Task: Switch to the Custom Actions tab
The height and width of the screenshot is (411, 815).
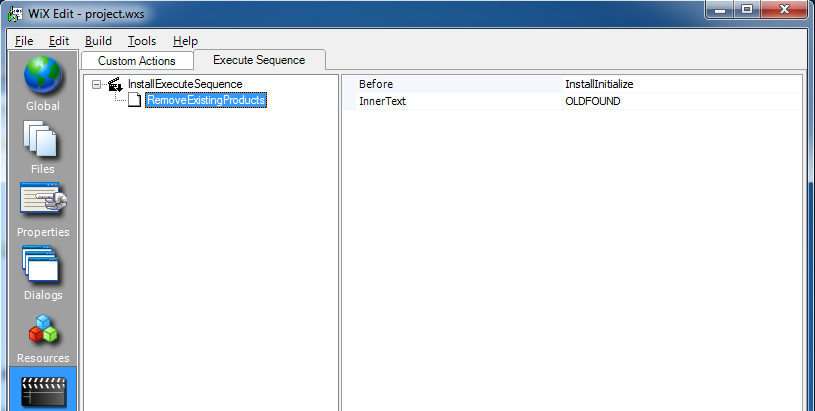Action: pyautogui.click(x=136, y=61)
